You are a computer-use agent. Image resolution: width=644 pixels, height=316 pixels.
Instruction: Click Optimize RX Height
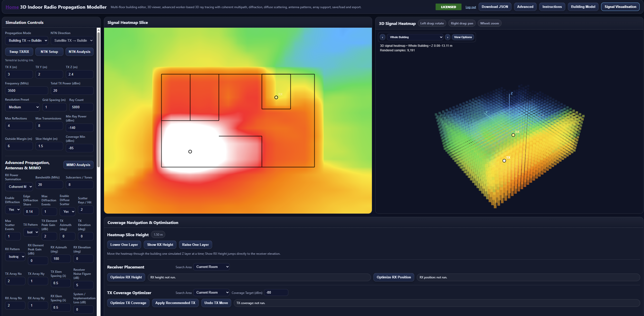click(126, 277)
